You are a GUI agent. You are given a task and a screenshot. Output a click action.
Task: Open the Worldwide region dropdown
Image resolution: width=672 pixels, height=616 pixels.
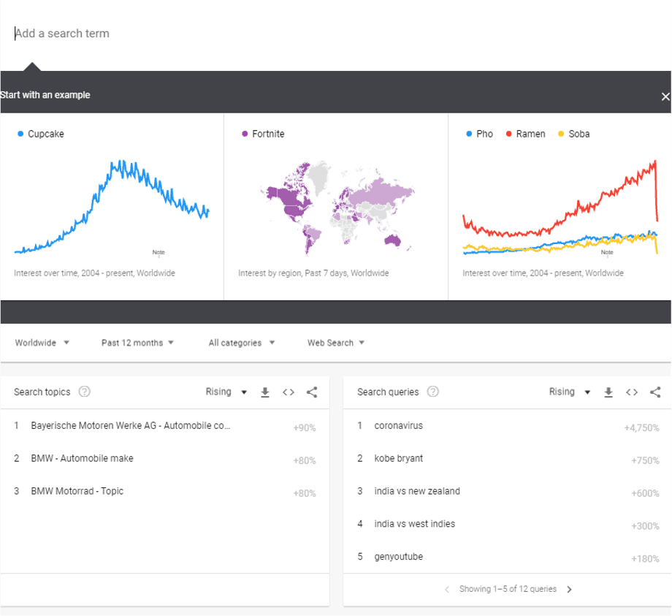(x=42, y=343)
